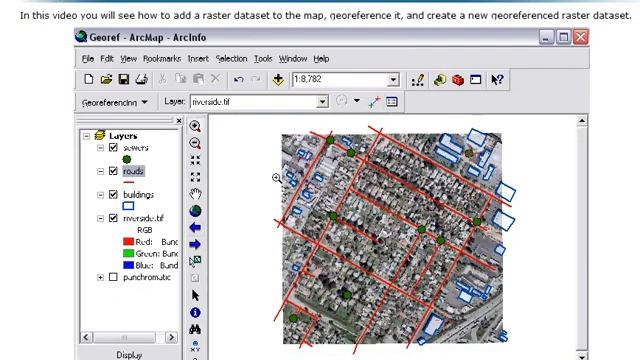Screen dimensions: 640x360
Task: Open the red ArcToolbox icon
Action: [x=458, y=80]
